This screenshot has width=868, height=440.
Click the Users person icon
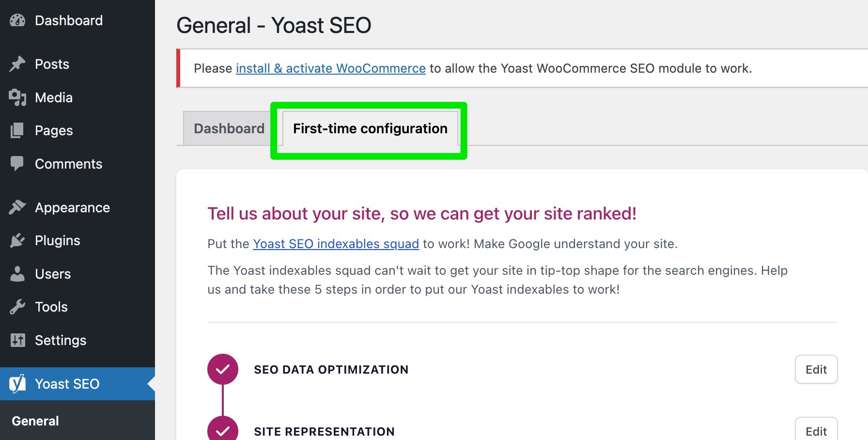[x=17, y=274]
